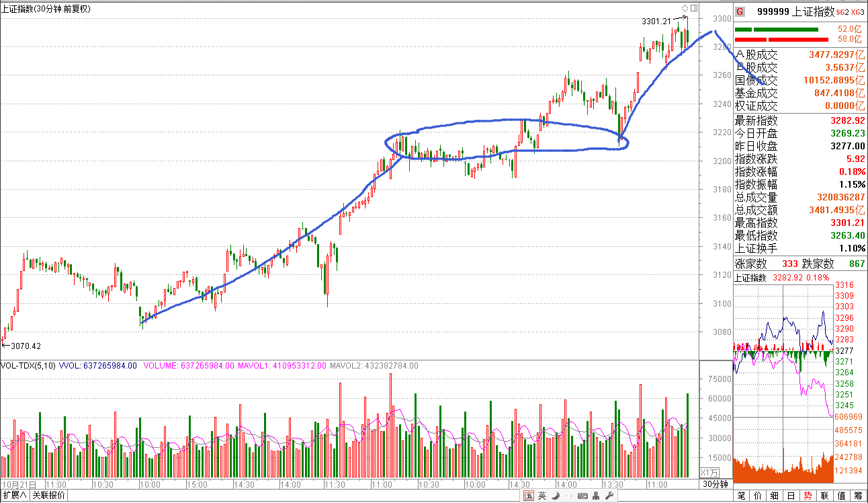
Task: Click the XG3 link in title
Action: coord(857,12)
